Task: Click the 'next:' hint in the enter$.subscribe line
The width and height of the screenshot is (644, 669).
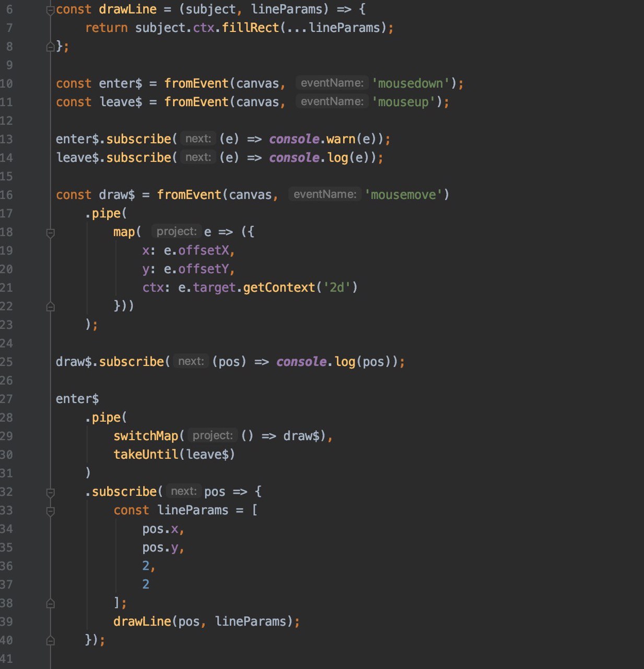Action: click(x=198, y=139)
